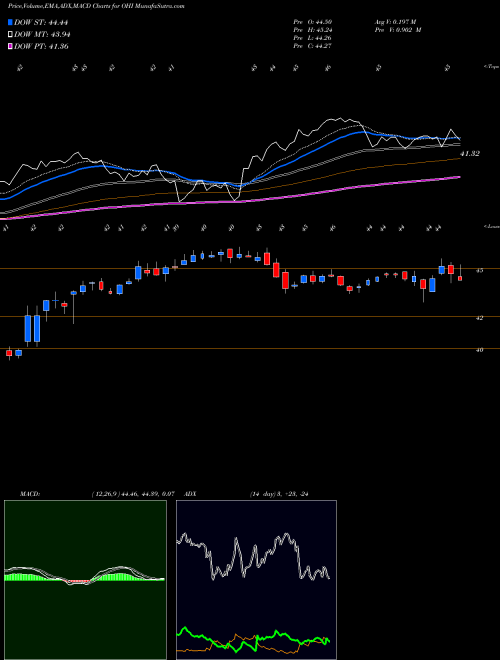Image resolution: width=500 pixels, height=660 pixels.
Task: Click the Pre L: 44.26 low value
Action: pos(314,38)
